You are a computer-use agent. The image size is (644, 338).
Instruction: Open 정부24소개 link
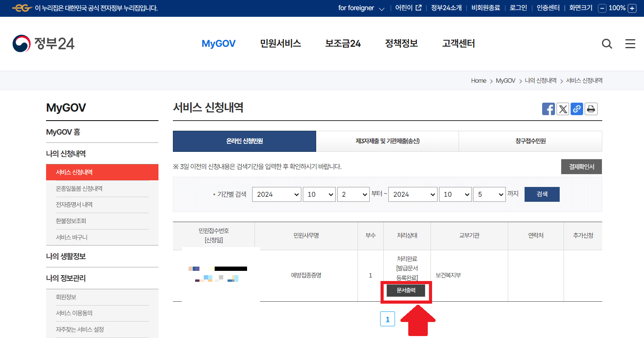point(446,8)
